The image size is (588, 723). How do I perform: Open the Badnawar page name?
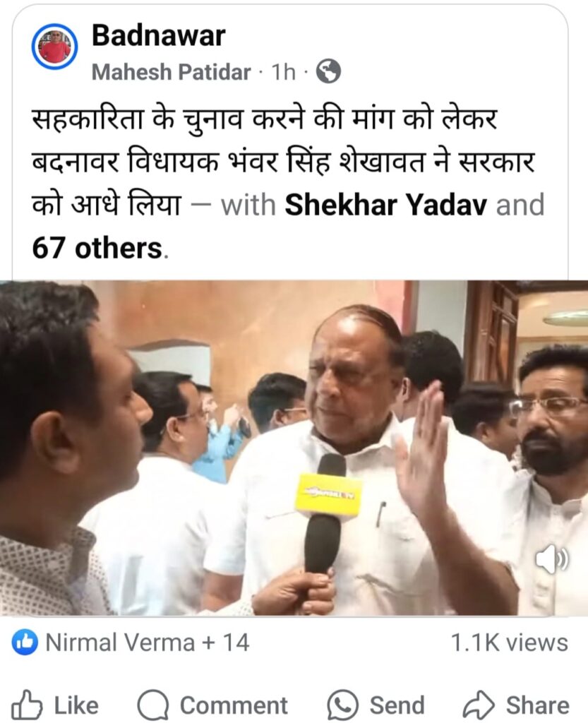coord(159,36)
